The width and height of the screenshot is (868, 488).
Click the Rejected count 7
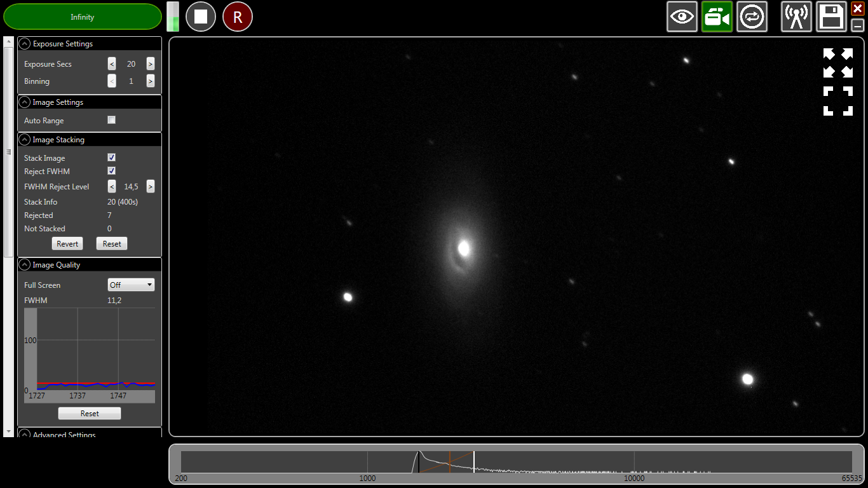[x=109, y=215]
